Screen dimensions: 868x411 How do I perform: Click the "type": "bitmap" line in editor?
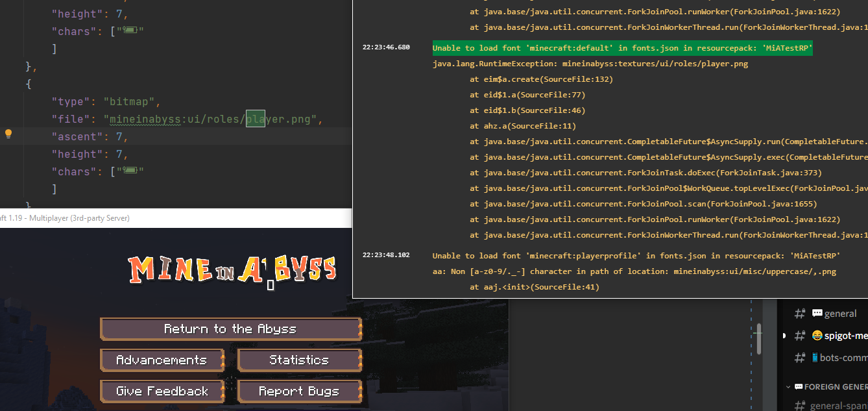(106, 102)
